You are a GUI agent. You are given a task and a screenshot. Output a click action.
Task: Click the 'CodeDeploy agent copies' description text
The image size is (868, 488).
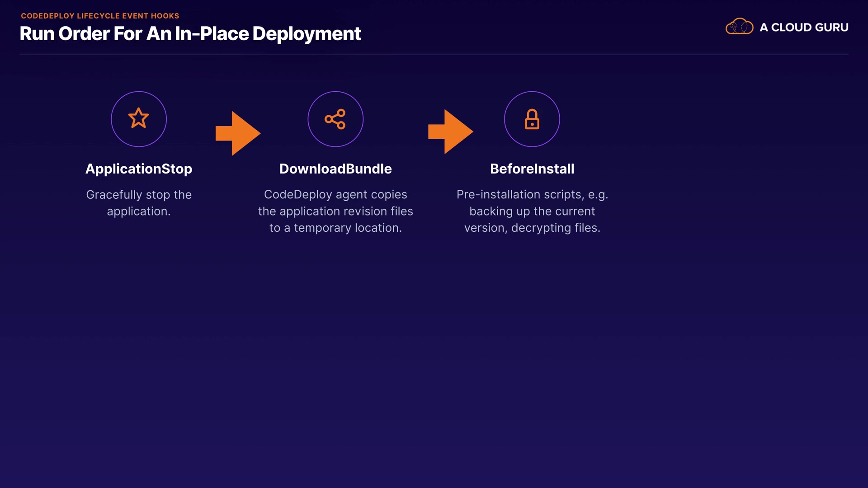click(x=335, y=194)
